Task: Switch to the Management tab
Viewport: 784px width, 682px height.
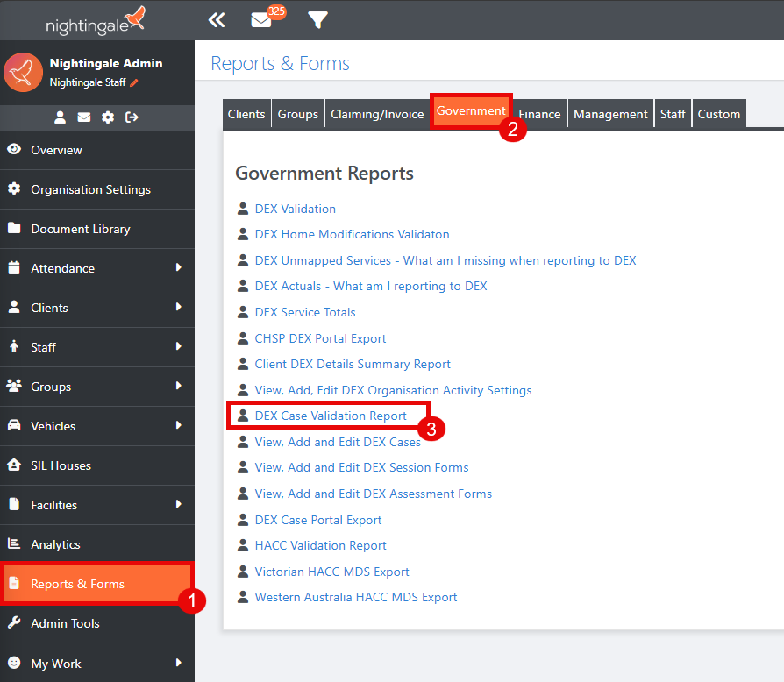Action: (610, 114)
